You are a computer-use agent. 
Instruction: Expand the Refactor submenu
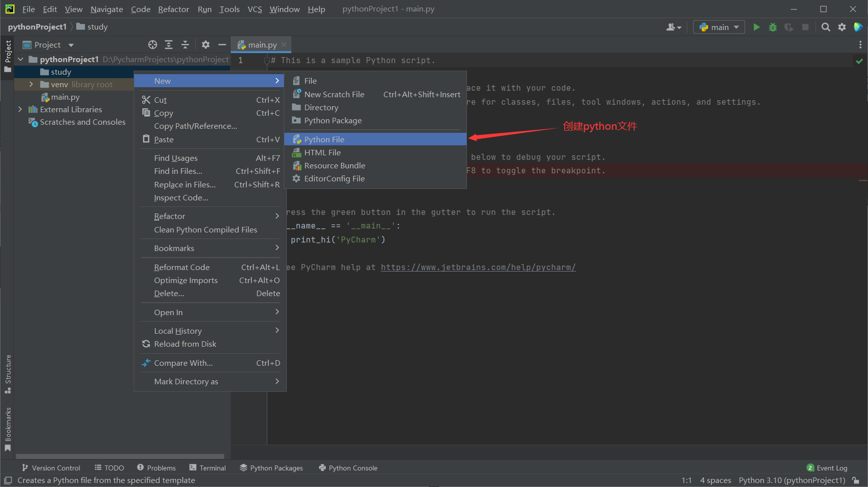[210, 216]
